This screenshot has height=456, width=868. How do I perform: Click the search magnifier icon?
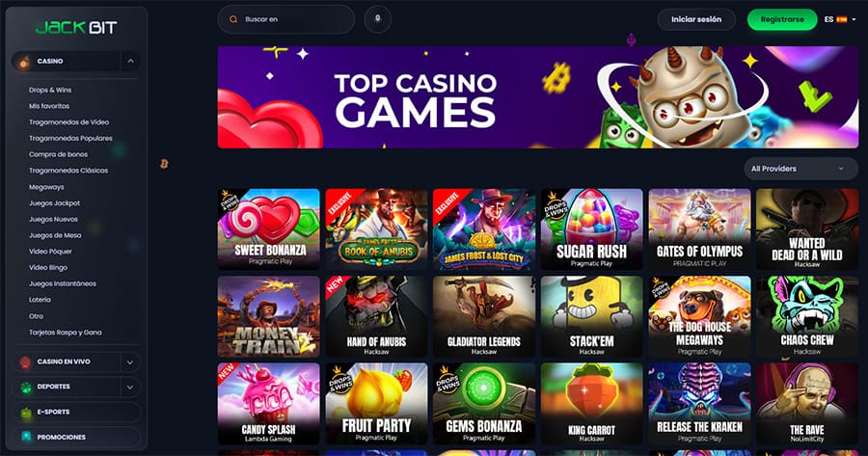point(234,19)
